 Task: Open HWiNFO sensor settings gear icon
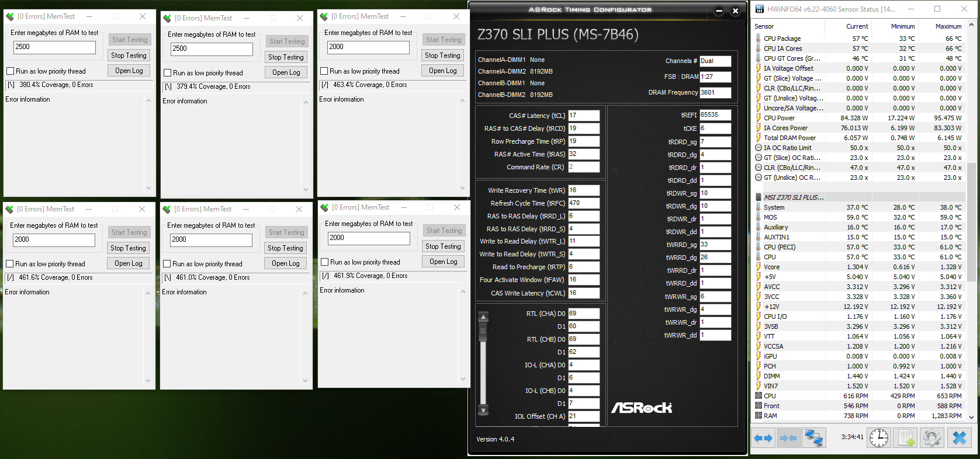[x=932, y=437]
